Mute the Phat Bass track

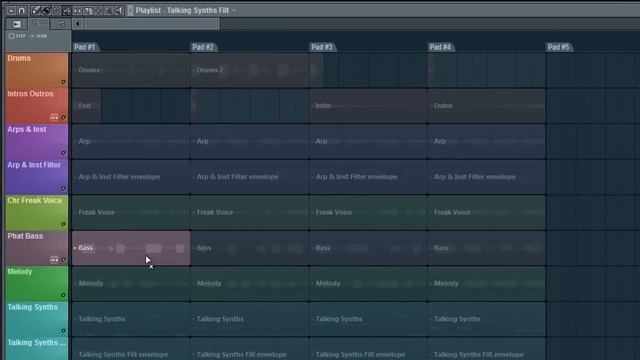[x=63, y=260]
